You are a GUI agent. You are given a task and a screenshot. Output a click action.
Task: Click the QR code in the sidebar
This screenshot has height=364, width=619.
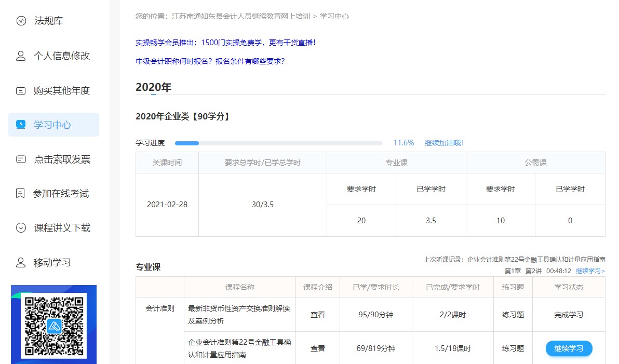point(53,326)
